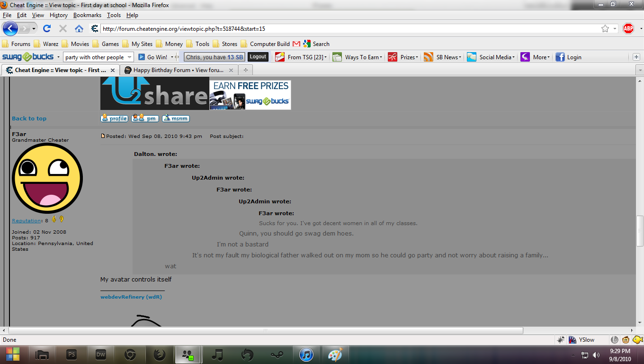Go to the Home page icon
This screenshot has height=364, width=644.
click(x=79, y=28)
